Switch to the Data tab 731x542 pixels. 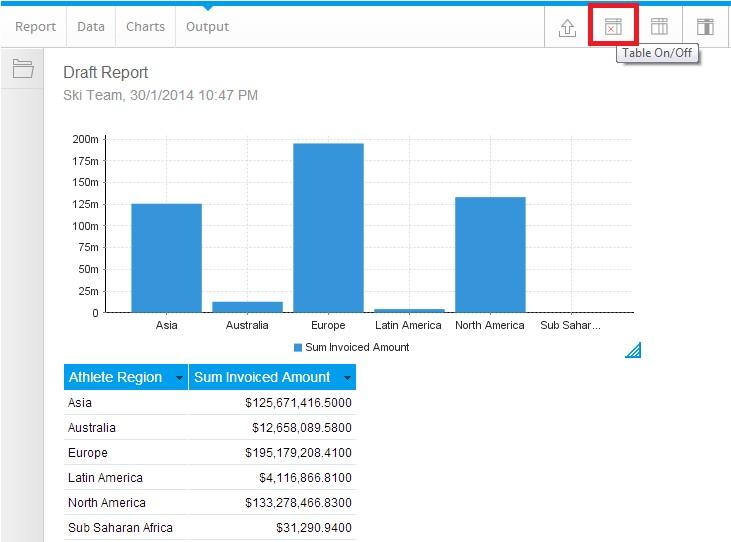[x=91, y=27]
